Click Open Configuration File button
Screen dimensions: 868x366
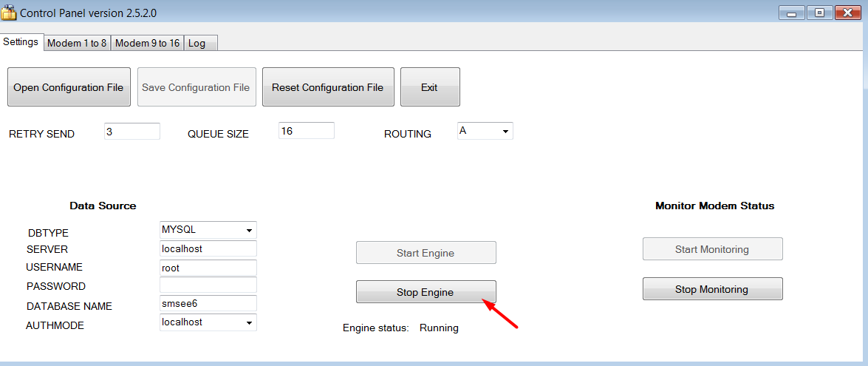point(69,87)
